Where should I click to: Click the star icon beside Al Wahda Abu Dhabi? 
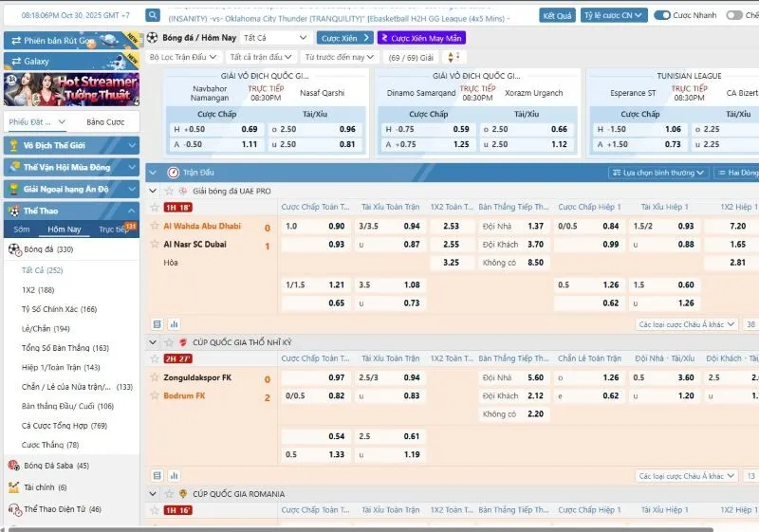(155, 227)
